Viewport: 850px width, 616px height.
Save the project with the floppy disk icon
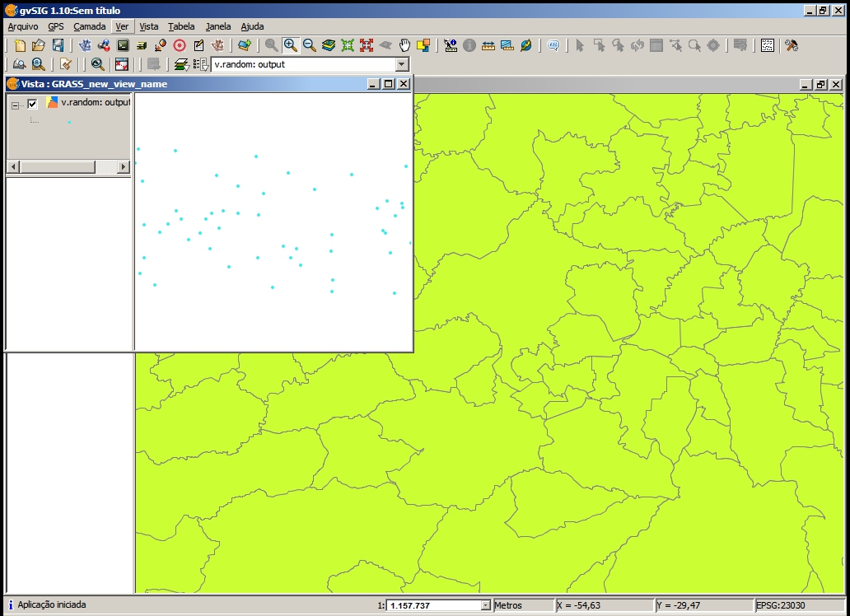tap(58, 45)
